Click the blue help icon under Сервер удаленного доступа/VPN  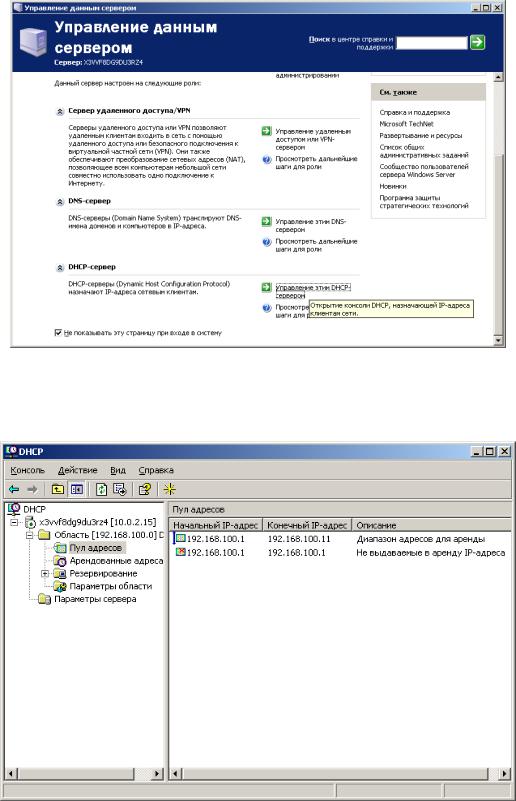tap(266, 159)
